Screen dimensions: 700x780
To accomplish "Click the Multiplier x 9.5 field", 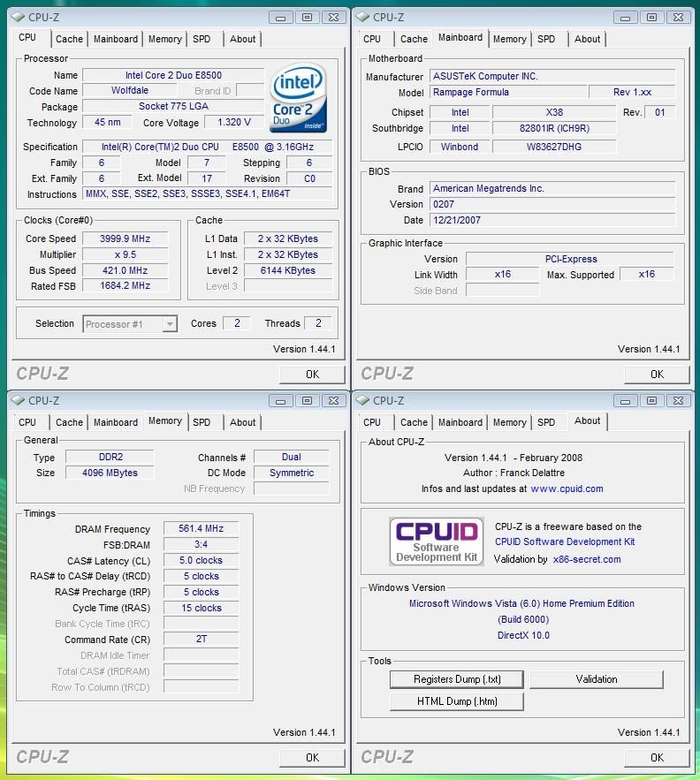I will click(125, 254).
